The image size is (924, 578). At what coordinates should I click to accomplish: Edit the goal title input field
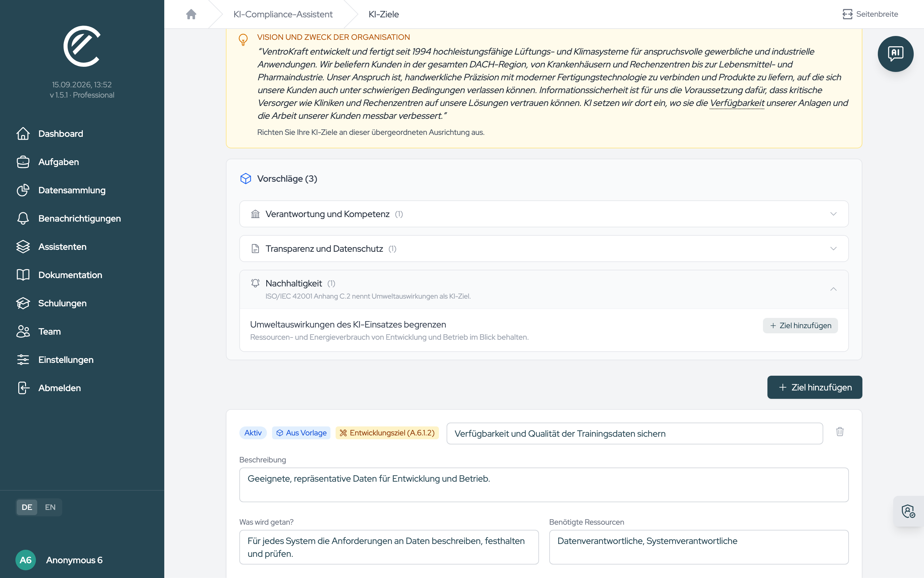pos(635,433)
